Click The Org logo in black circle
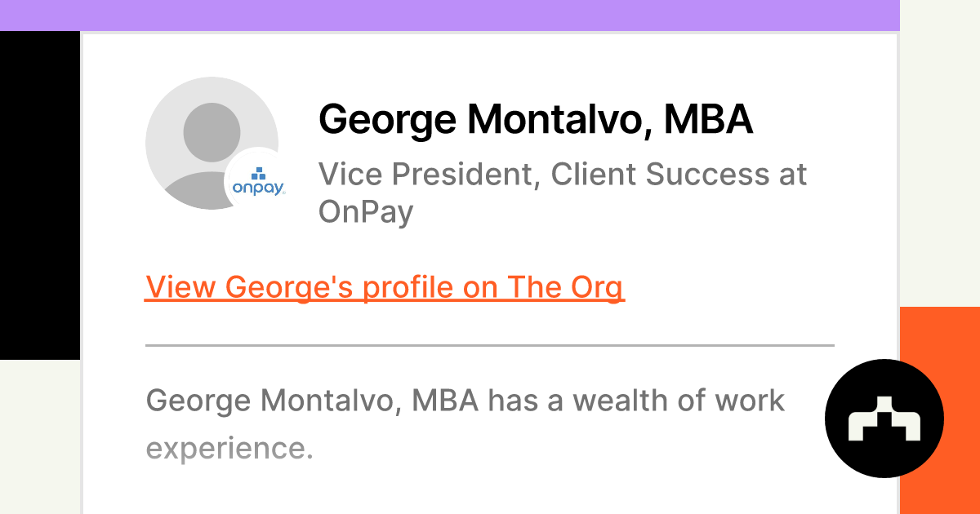Screen dimensions: 980x514 [884, 418]
